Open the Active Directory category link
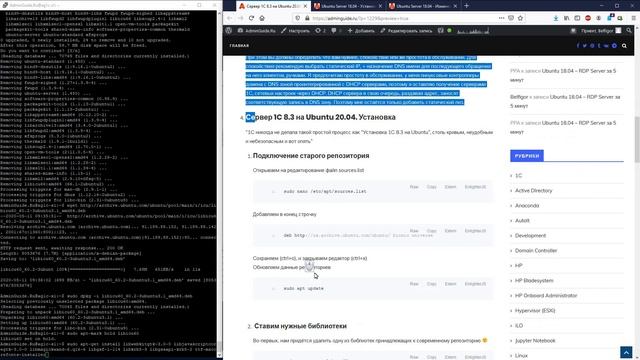 pos(533,191)
